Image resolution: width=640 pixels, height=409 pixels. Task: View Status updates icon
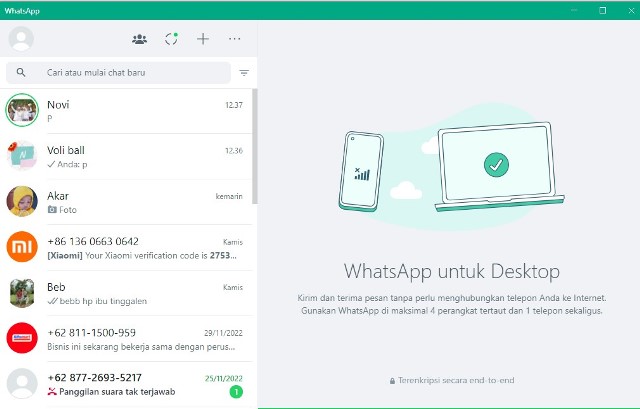171,39
